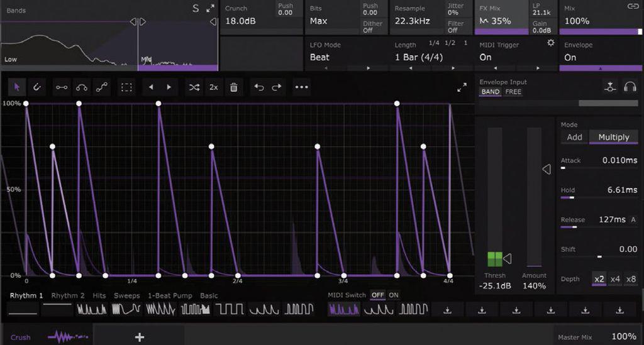Turn MIDI Switch ON
The width and height of the screenshot is (644, 345).
click(394, 295)
